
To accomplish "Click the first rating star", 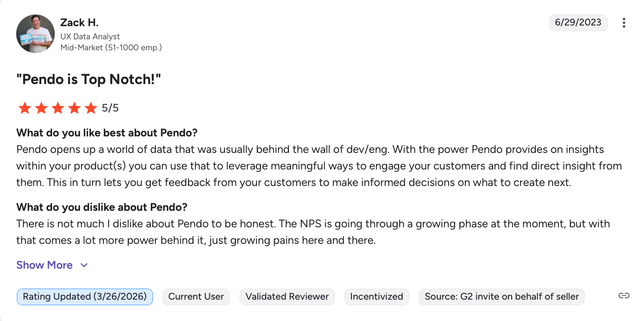I will (25, 108).
